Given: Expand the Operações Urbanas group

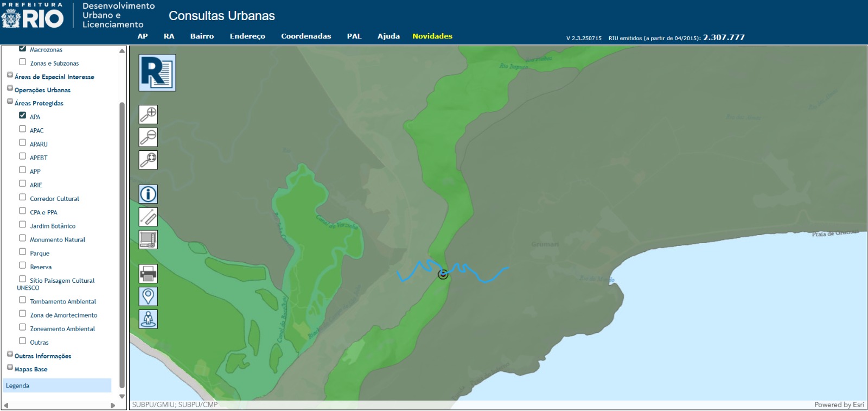Looking at the screenshot, I should [x=10, y=88].
